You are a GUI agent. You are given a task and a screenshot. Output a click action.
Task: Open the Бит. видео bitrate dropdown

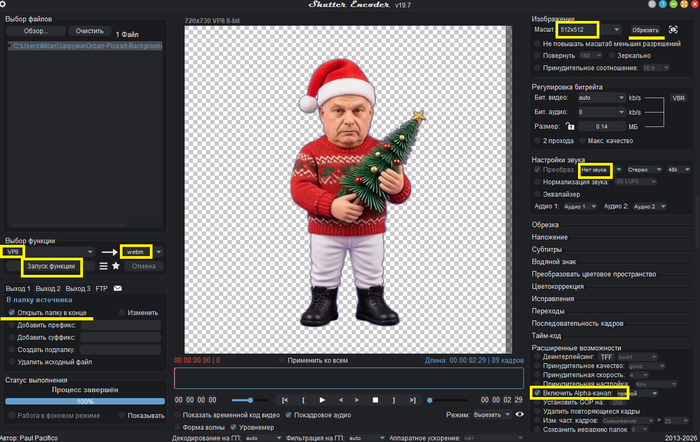pos(621,98)
